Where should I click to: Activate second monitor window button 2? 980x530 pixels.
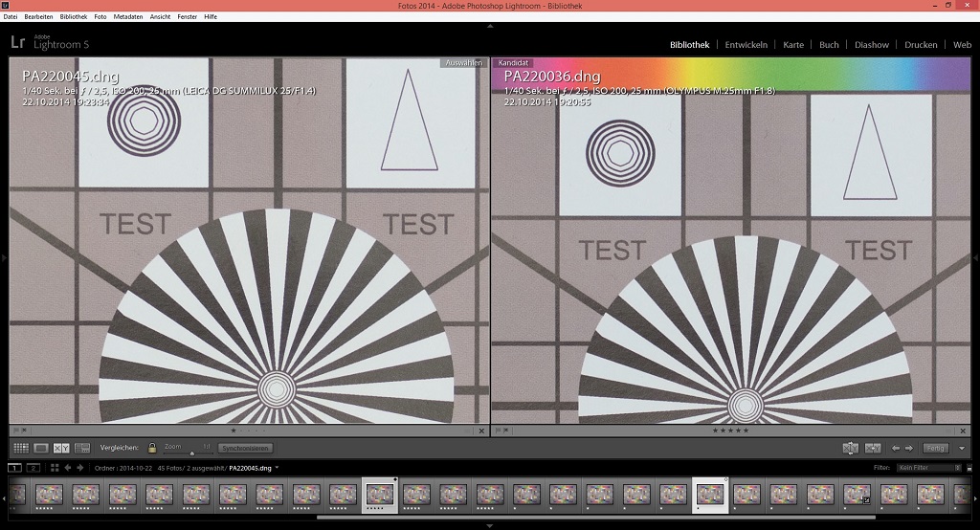click(33, 468)
